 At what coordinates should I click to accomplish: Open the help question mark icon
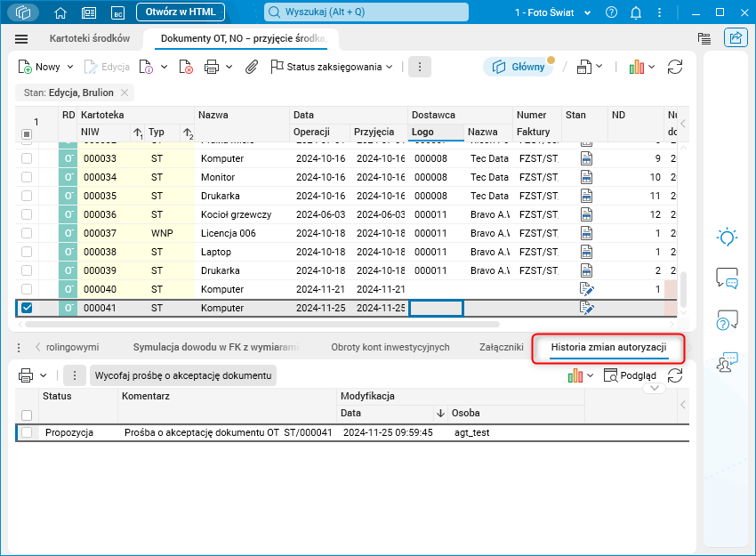(x=611, y=12)
